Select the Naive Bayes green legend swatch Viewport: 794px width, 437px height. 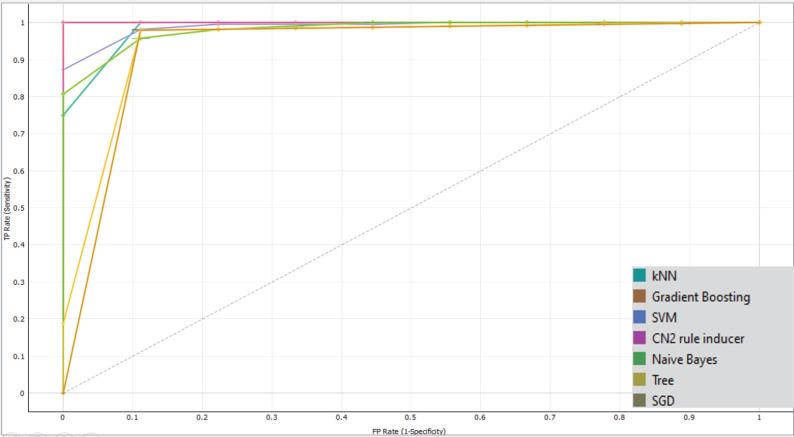coord(638,359)
